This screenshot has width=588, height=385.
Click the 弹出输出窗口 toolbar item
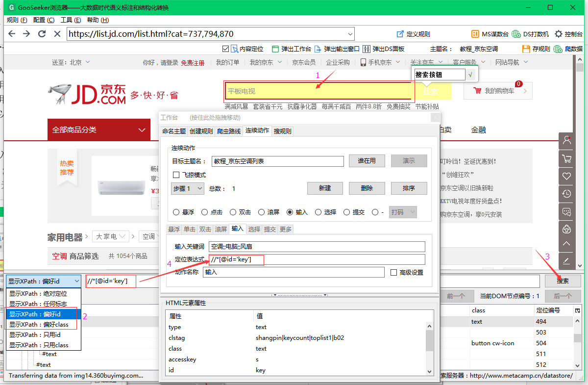[x=337, y=49]
